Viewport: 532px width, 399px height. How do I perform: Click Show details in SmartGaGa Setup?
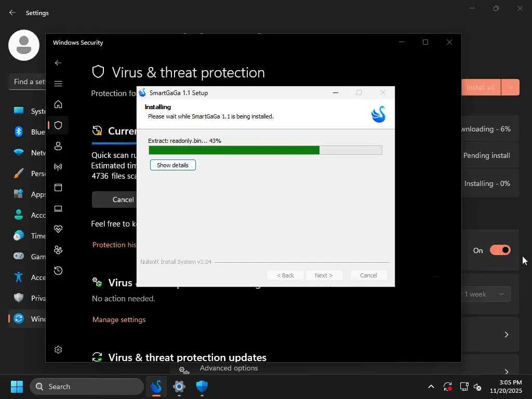tap(172, 165)
